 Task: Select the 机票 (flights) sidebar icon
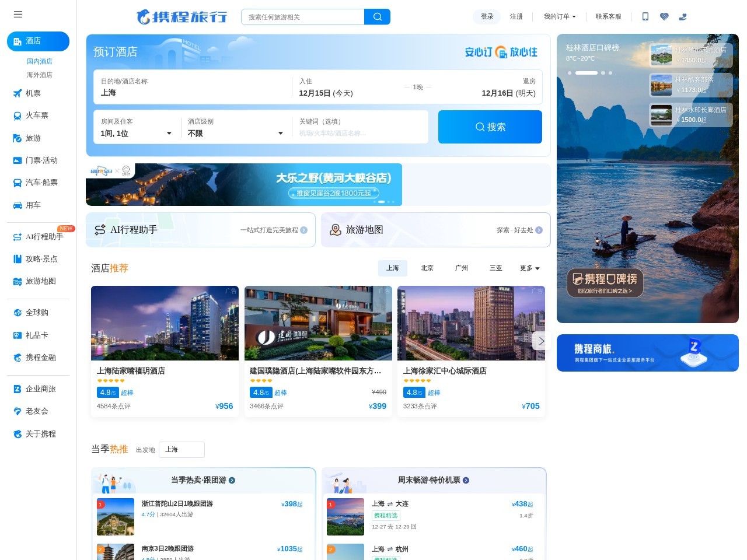pos(18,93)
